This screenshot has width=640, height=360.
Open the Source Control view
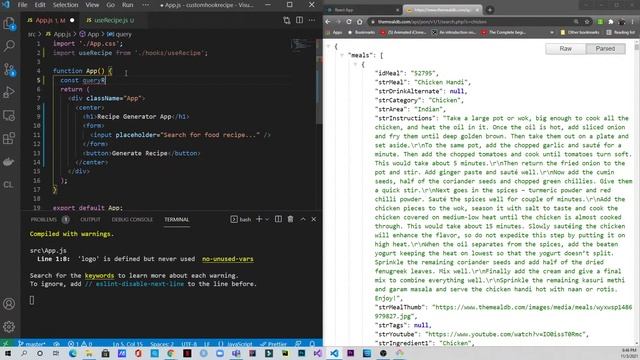coord(9,70)
